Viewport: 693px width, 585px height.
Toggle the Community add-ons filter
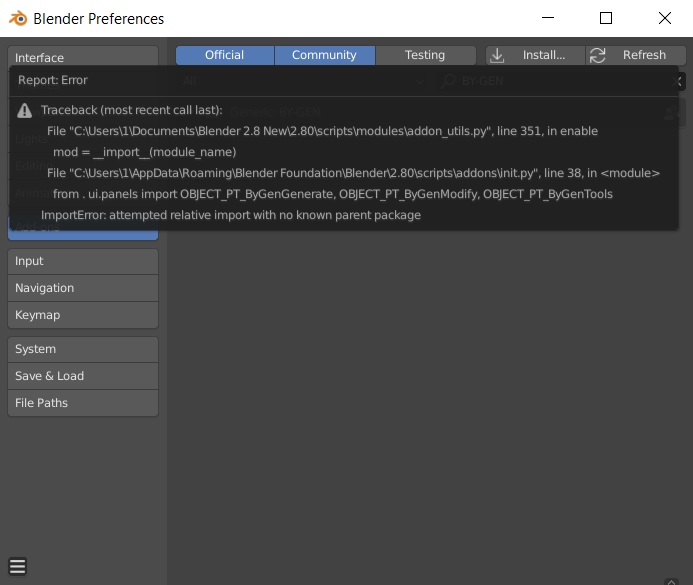[324, 55]
